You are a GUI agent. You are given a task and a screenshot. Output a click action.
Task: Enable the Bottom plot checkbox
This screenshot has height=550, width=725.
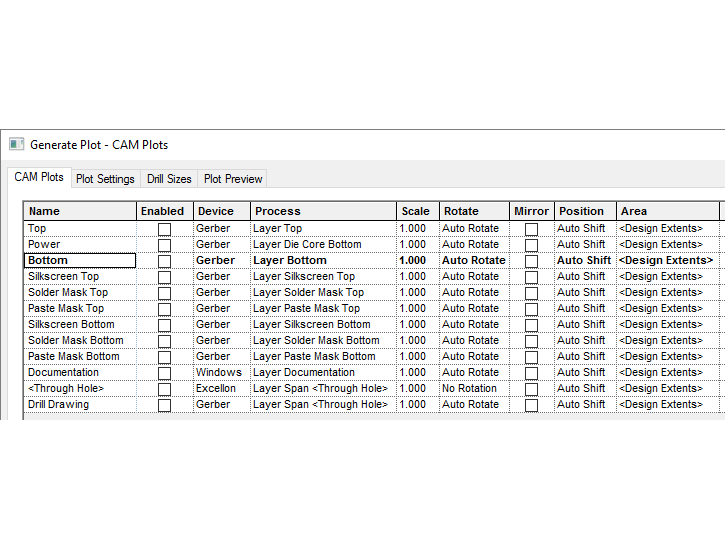click(x=164, y=261)
